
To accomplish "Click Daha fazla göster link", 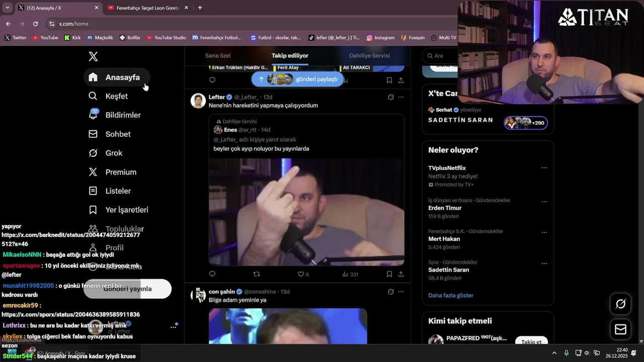I will [451, 296].
